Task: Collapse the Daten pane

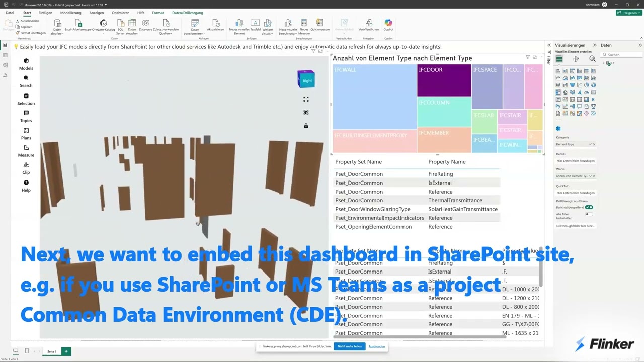Action: click(640, 45)
